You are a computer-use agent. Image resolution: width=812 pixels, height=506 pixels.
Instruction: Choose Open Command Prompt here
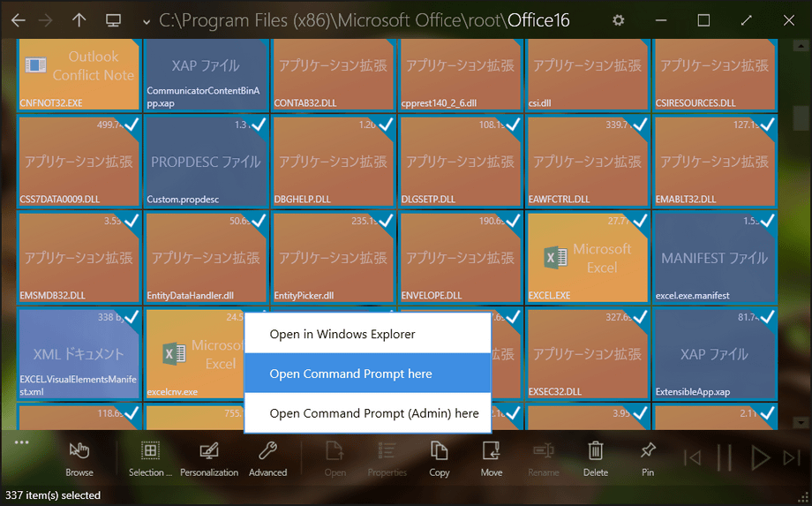click(x=368, y=374)
